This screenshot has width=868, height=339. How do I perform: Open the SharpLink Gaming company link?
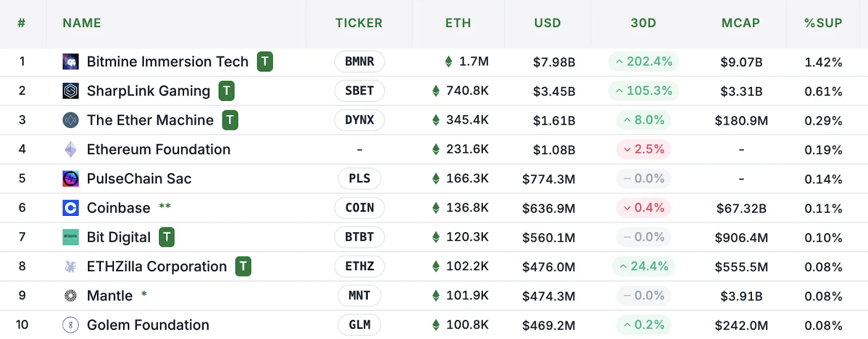point(148,91)
